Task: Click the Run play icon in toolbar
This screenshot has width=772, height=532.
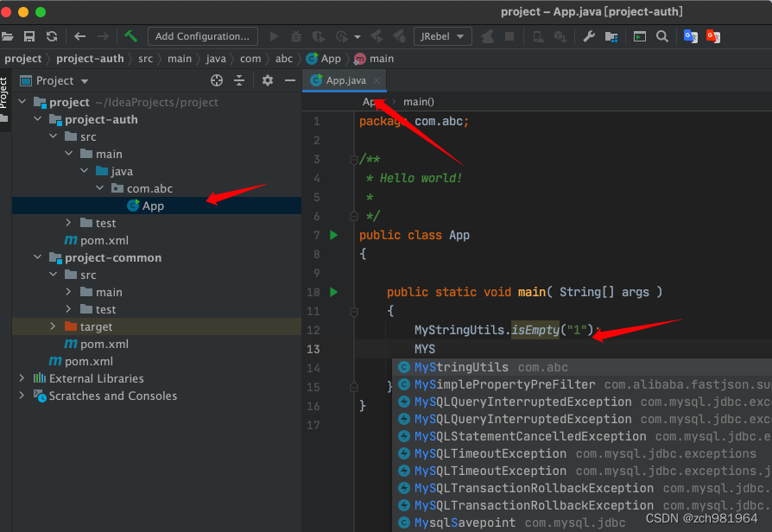Action: [275, 36]
